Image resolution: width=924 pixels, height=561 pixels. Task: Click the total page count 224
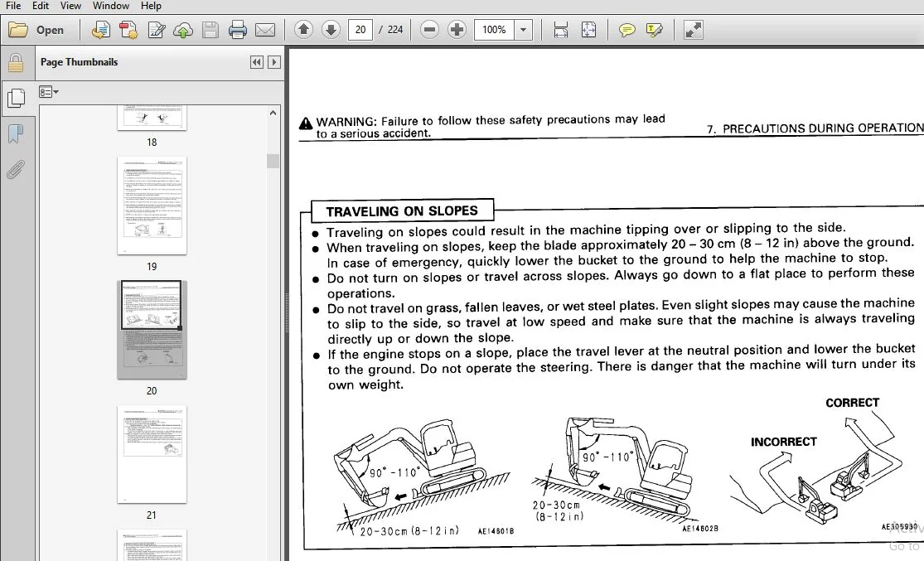pos(395,30)
